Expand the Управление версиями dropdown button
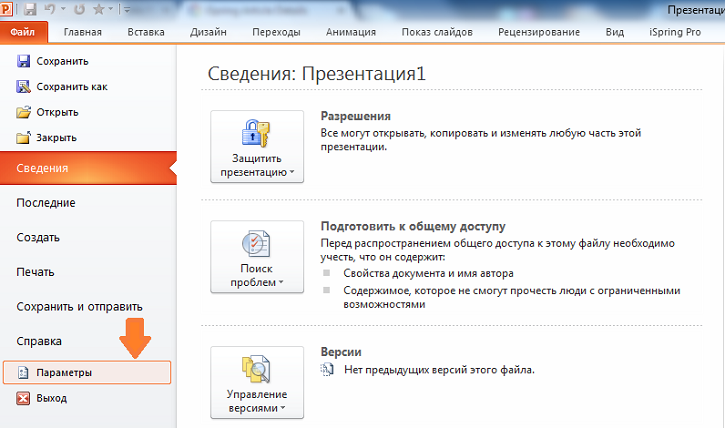This screenshot has height=428, width=725. 257,384
